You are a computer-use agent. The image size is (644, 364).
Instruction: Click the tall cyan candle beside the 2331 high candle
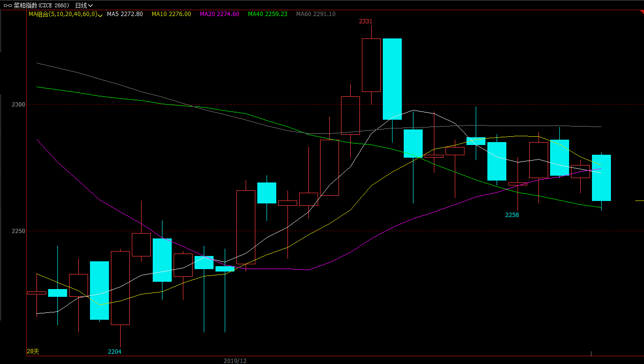tap(392, 79)
